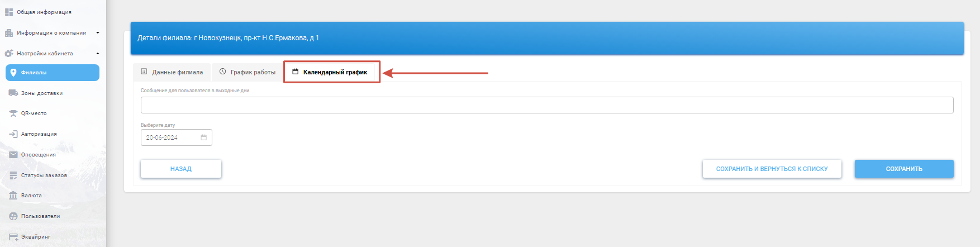Focus the weekend message input field
Image resolution: width=980 pixels, height=247 pixels.
pyautogui.click(x=547, y=105)
